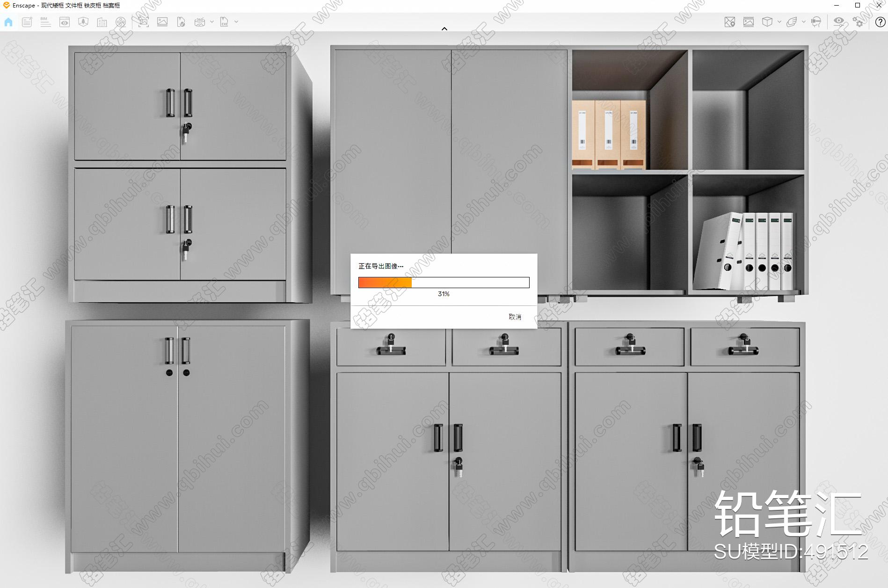
Task: Open the Mini-map location icon
Action: click(x=730, y=22)
